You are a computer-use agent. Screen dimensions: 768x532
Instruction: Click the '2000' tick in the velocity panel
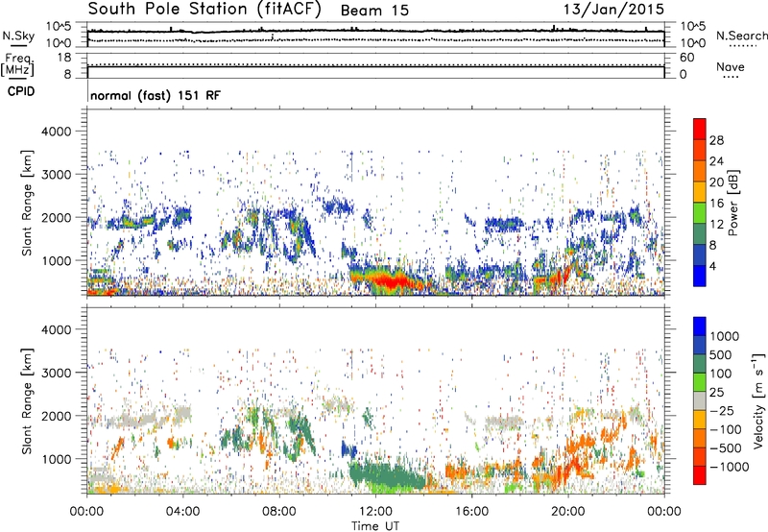[57, 416]
